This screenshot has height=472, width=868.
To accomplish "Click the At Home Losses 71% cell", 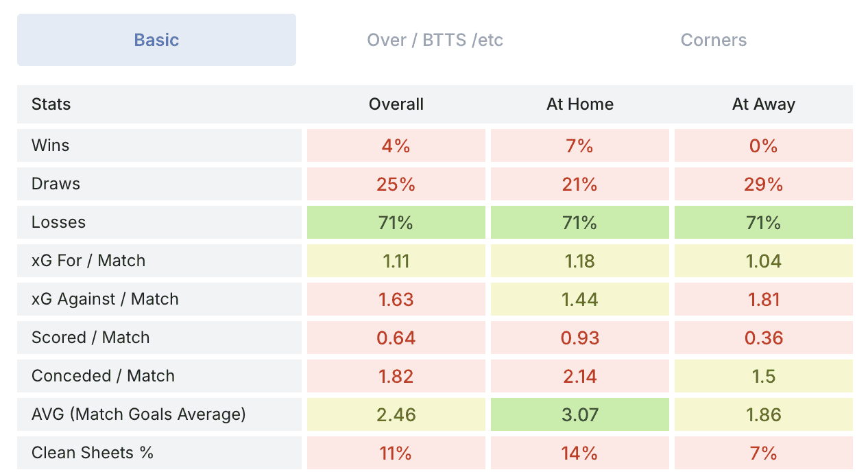I will [579, 222].
